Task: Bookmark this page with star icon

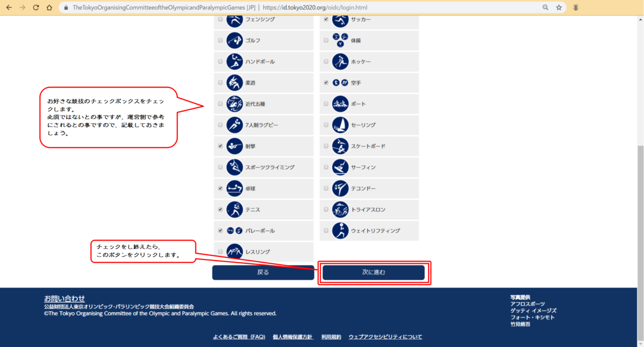Action: point(559,8)
